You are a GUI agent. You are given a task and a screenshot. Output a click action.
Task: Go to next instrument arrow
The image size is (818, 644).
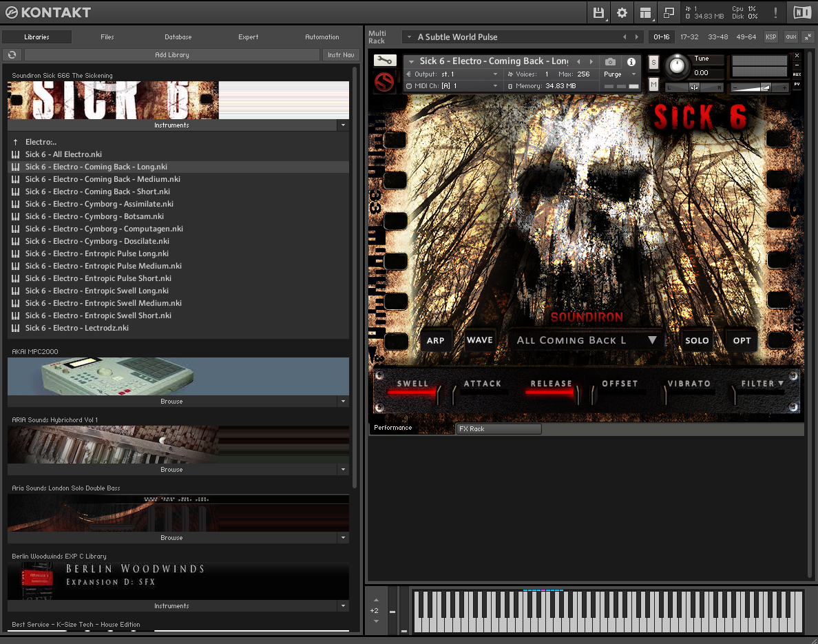(591, 61)
